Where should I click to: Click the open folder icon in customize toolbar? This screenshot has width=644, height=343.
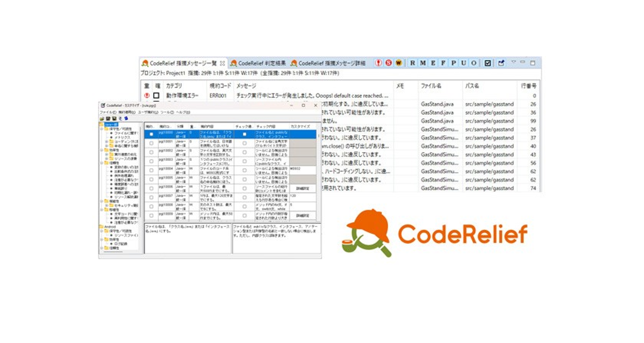coord(102,119)
